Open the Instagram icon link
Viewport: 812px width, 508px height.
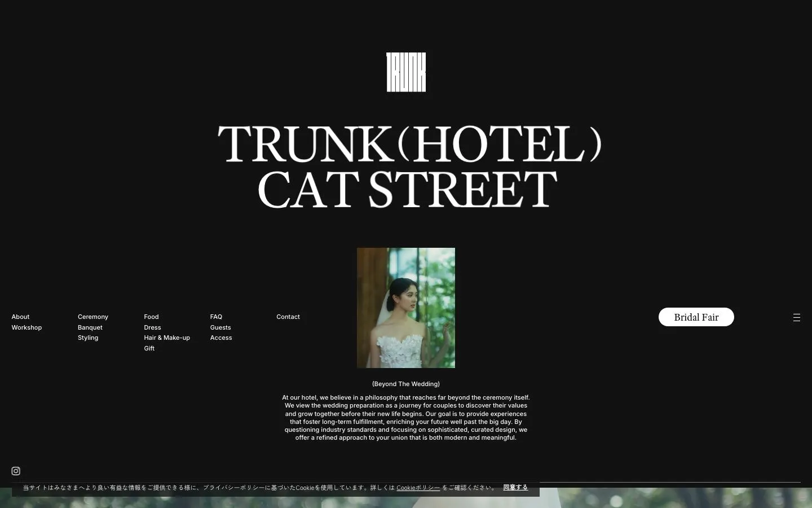[x=16, y=471]
